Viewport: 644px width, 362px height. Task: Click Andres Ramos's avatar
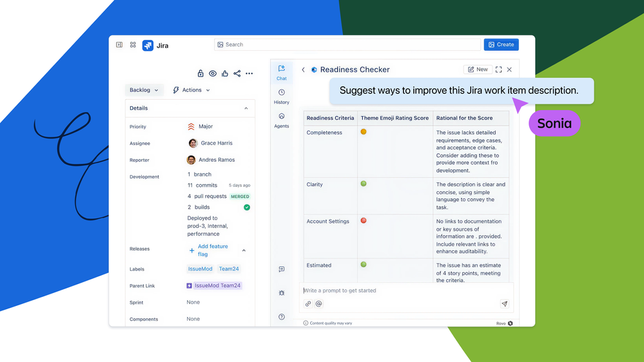click(191, 160)
